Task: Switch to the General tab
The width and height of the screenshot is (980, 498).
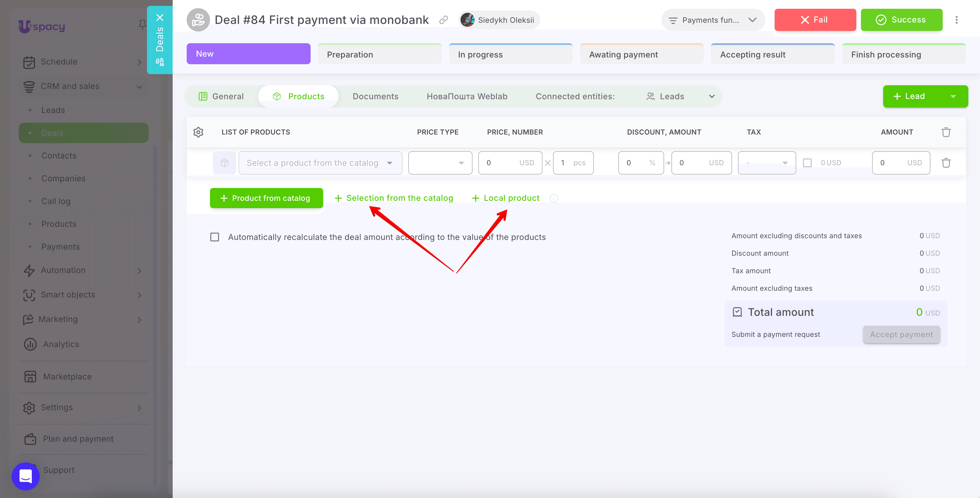Action: click(221, 96)
